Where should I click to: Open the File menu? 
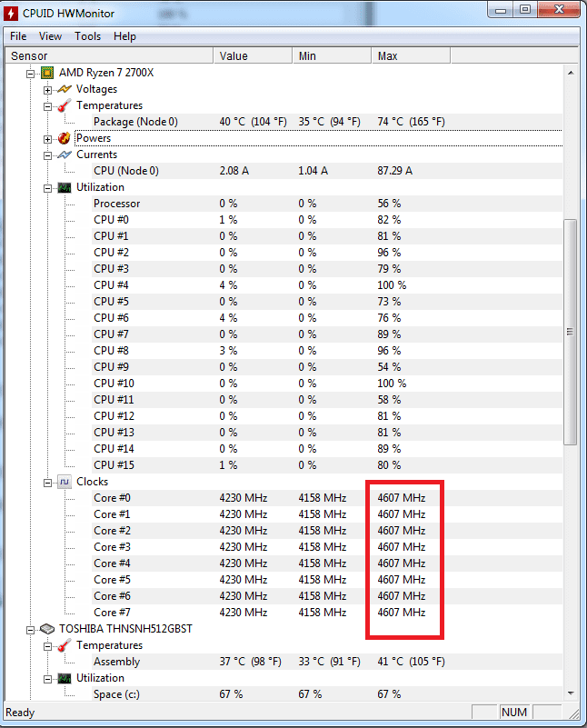pos(18,36)
